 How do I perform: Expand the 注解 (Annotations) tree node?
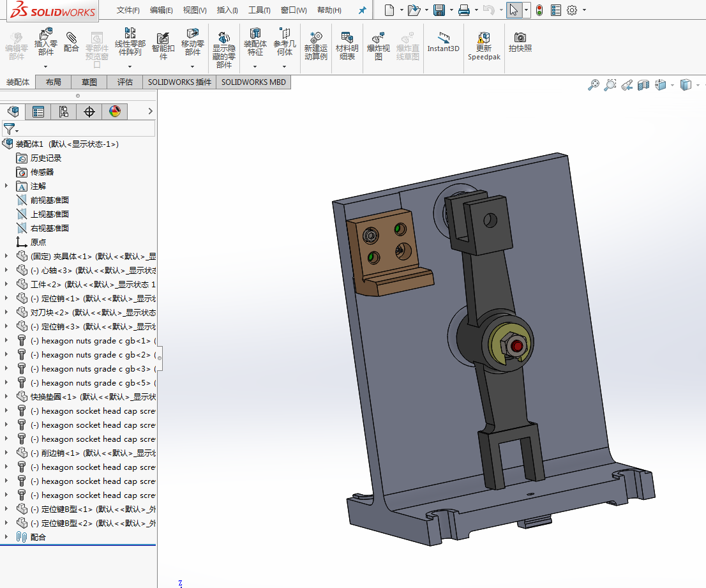coord(6,186)
